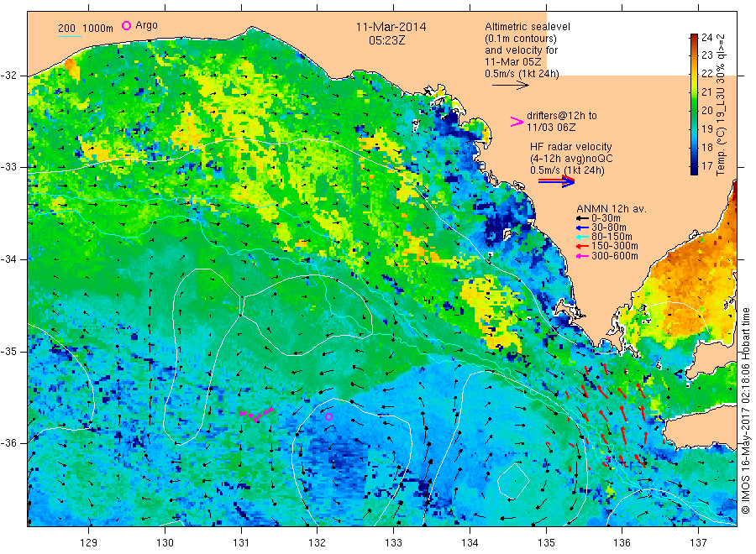Click the 'Altimetric sealevel' text
This screenshot has height=554, width=756.
click(x=528, y=27)
